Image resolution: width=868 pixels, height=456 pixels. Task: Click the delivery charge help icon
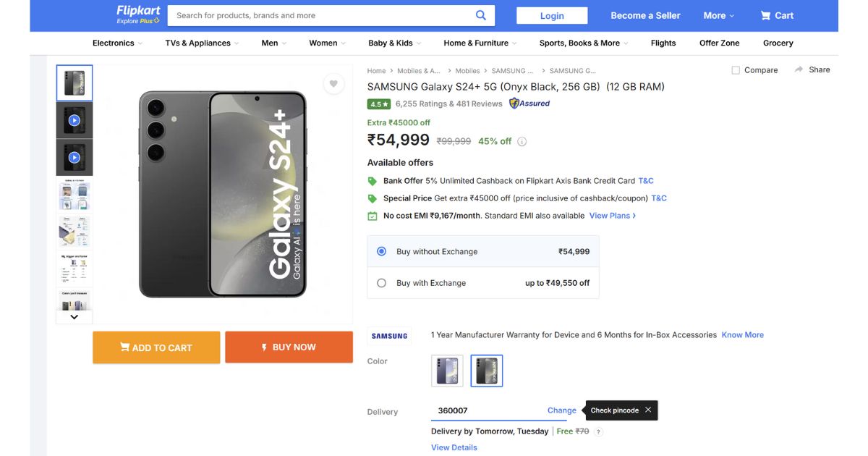click(598, 431)
